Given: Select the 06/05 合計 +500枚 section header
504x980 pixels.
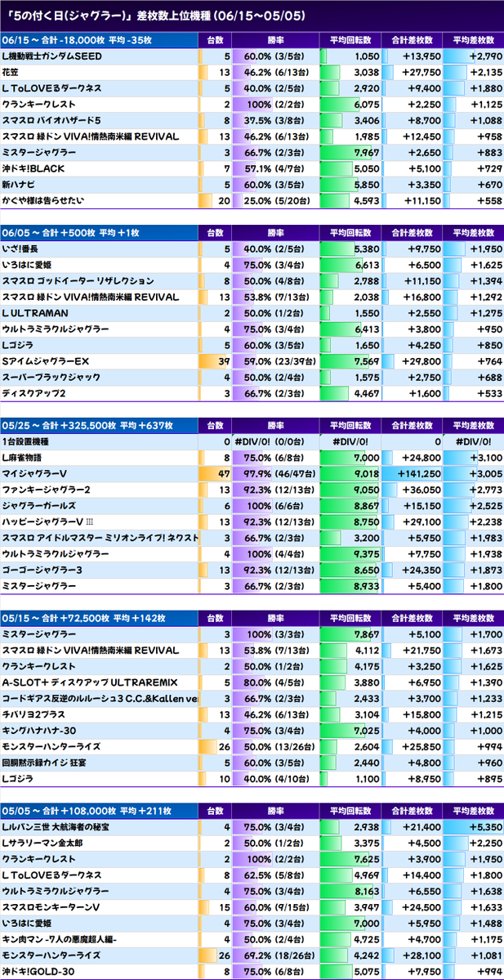Looking at the screenshot, I should (x=99, y=232).
